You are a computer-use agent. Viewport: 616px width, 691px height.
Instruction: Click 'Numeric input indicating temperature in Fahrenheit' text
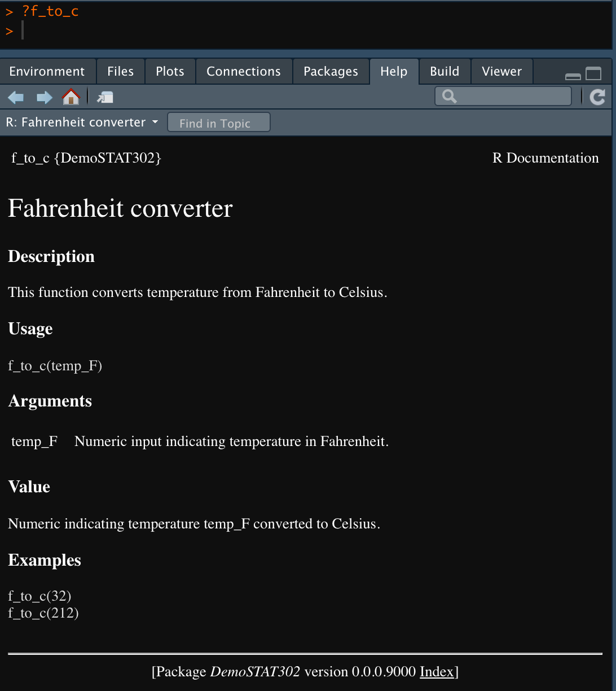pos(231,441)
